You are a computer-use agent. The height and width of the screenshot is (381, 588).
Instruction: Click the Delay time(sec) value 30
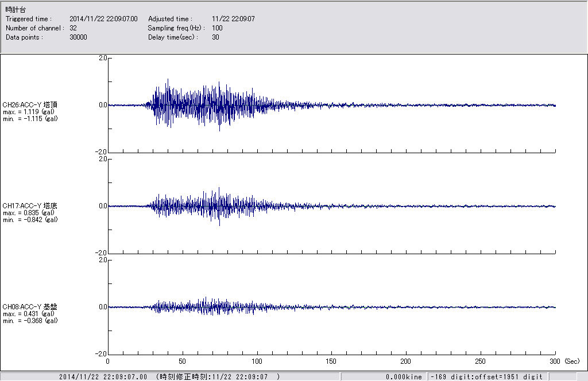[x=215, y=37]
